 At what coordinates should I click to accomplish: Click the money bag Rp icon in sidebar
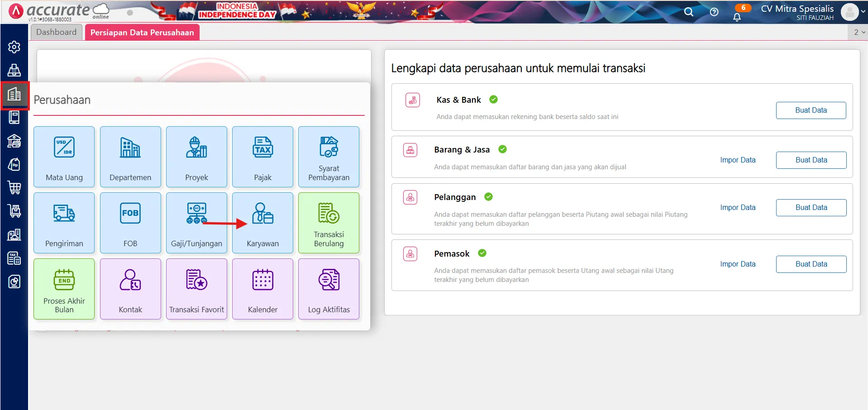14,164
